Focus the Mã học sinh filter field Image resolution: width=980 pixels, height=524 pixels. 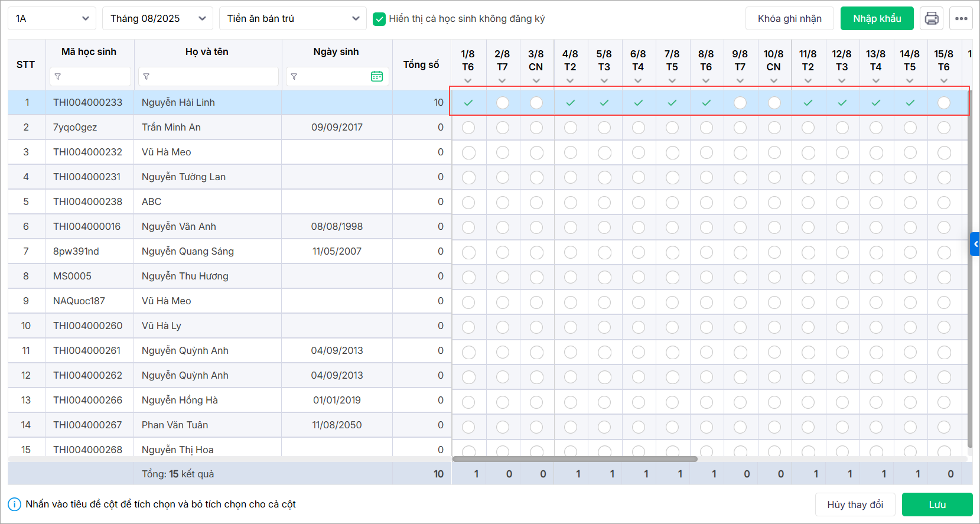tap(90, 76)
